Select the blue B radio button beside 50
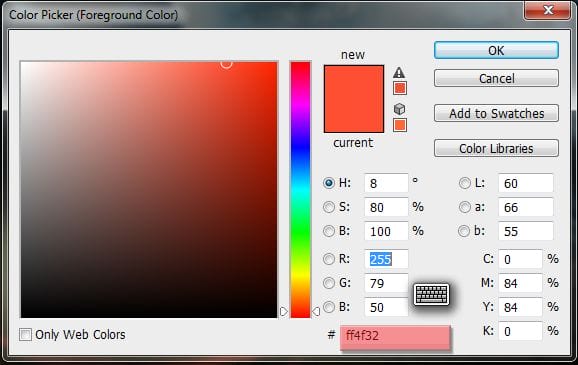Image resolution: width=578 pixels, height=365 pixels. [329, 307]
